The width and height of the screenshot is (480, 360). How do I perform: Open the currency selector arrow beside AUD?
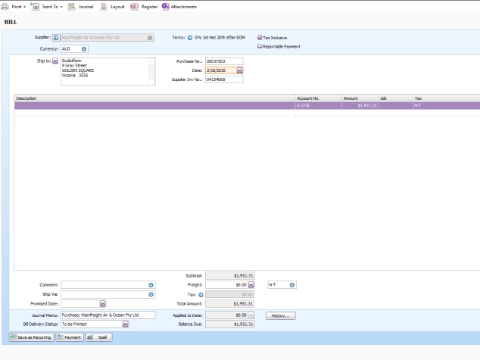tap(84, 49)
